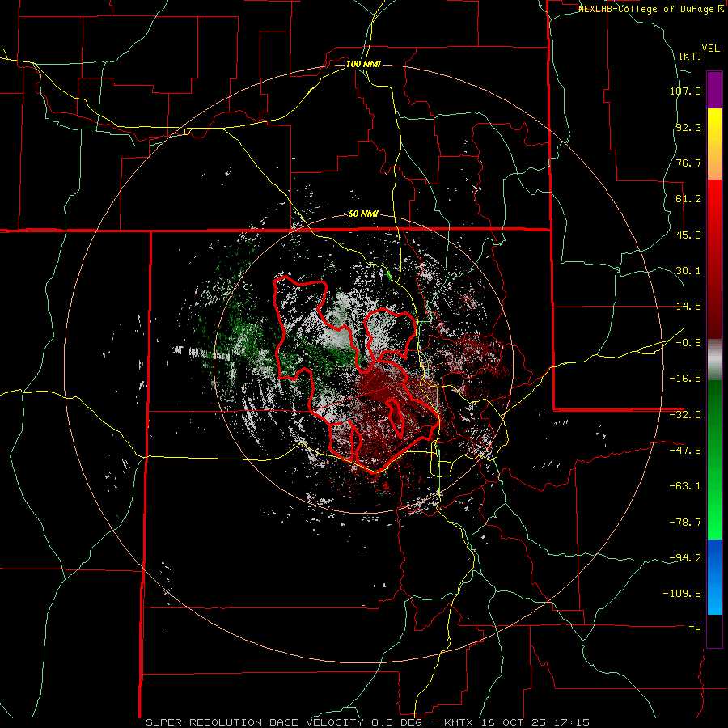
Task: Select the 45.6 scale value
Action: 688,235
